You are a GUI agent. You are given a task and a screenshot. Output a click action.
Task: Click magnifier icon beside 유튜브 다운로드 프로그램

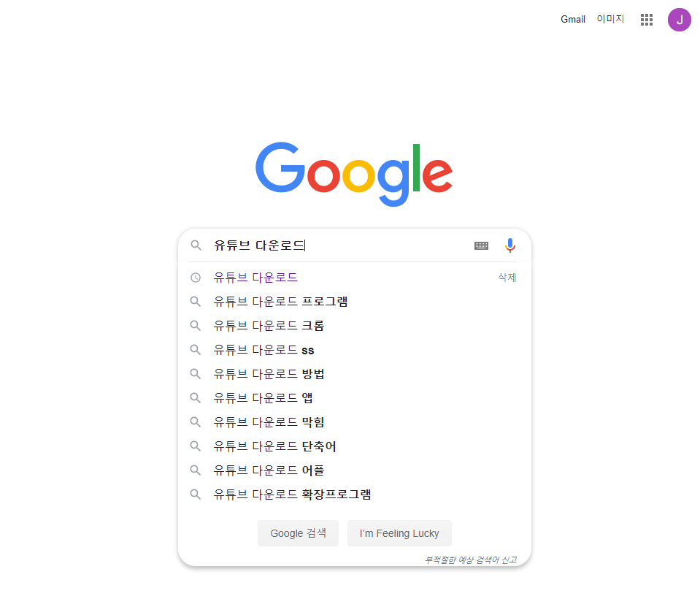coord(196,302)
